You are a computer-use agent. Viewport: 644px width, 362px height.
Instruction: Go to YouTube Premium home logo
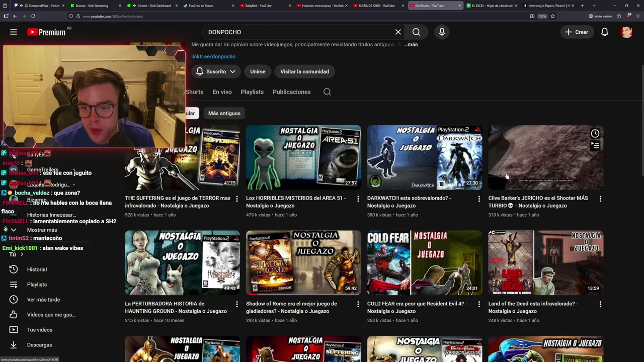click(46, 32)
